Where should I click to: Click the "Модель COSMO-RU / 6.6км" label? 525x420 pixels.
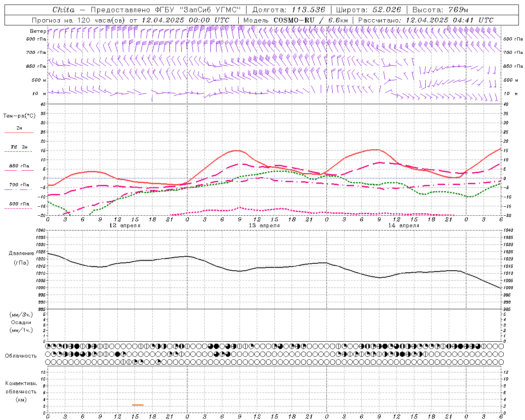[x=296, y=20]
